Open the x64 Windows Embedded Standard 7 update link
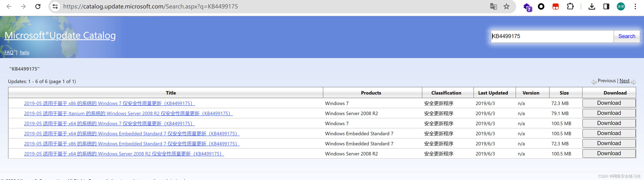 tap(132, 134)
